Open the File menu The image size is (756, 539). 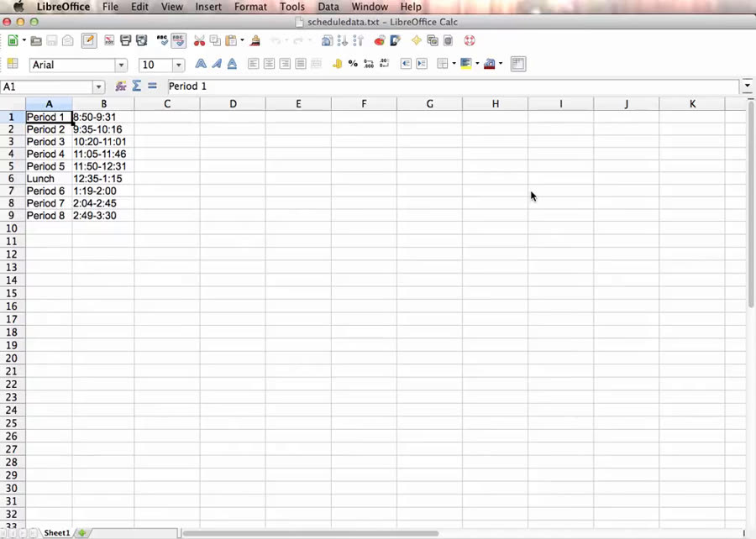(110, 7)
